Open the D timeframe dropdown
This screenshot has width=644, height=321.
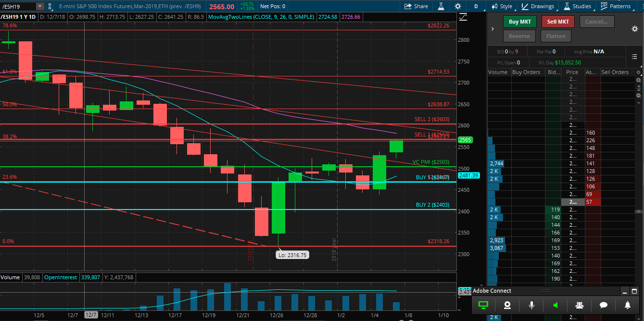(x=477, y=6)
